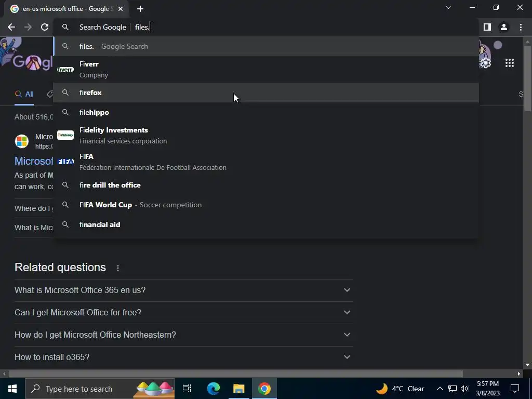
Task: Choose the 'firefox' suggestion
Action: (267, 92)
